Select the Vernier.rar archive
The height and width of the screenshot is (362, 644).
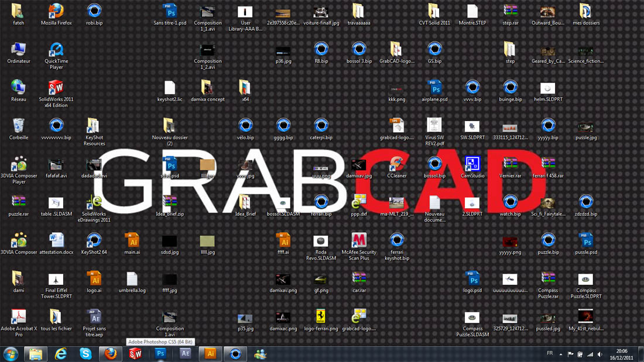tap(510, 167)
